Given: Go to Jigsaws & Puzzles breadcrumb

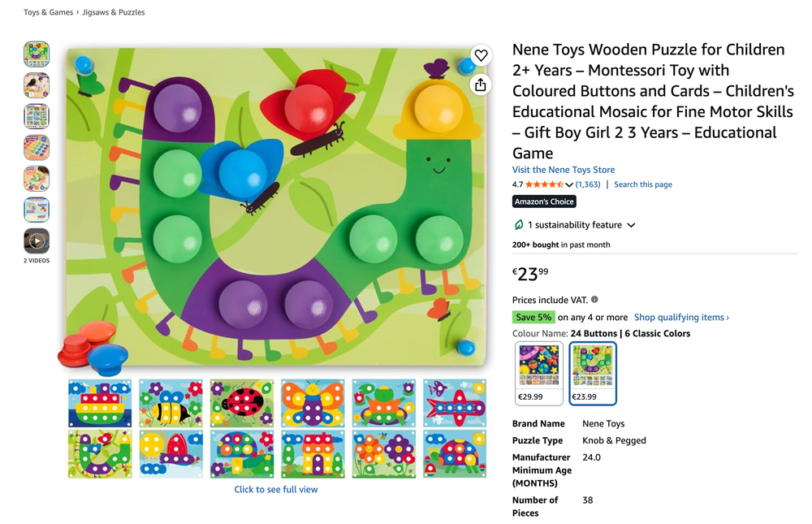Looking at the screenshot, I should 114,12.
